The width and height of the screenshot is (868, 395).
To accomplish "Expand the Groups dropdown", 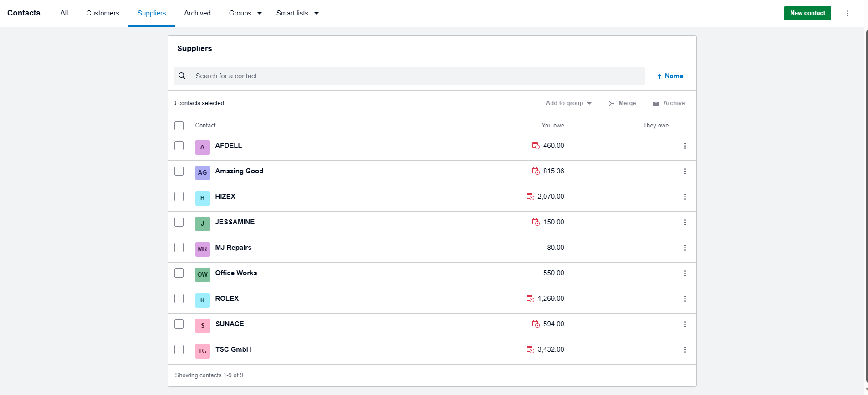I will [245, 13].
